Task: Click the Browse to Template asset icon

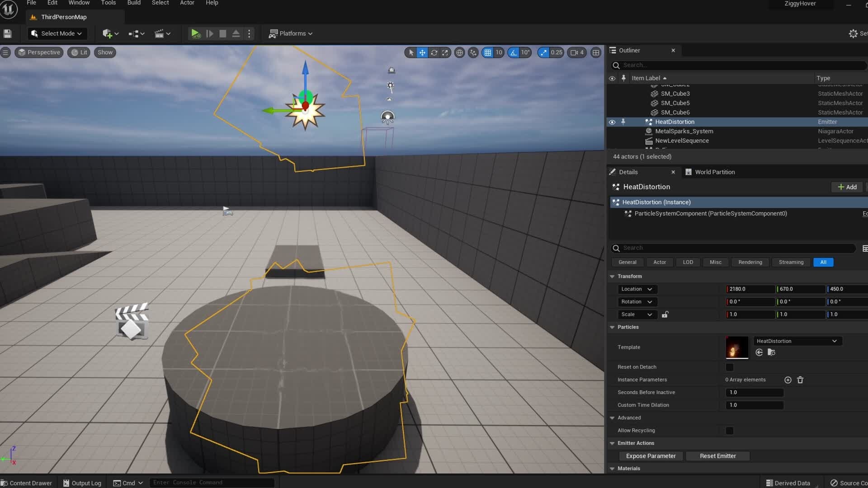Action: pyautogui.click(x=771, y=352)
